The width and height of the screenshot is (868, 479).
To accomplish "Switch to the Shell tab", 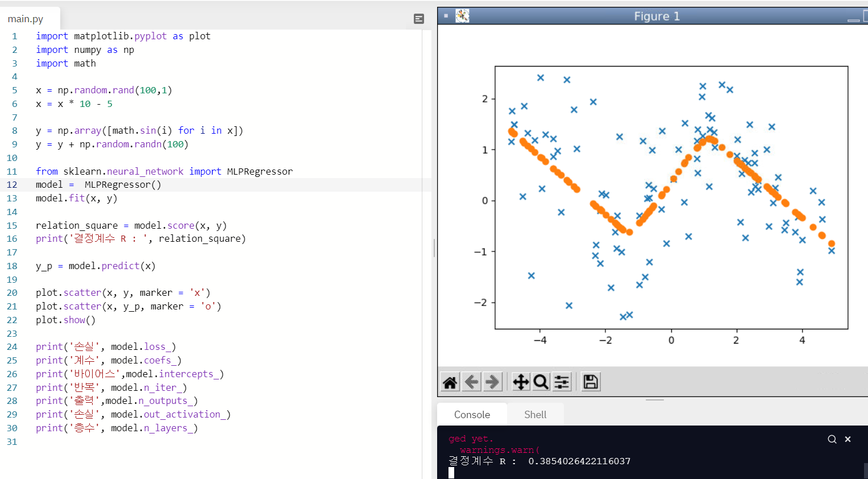I will click(x=535, y=415).
